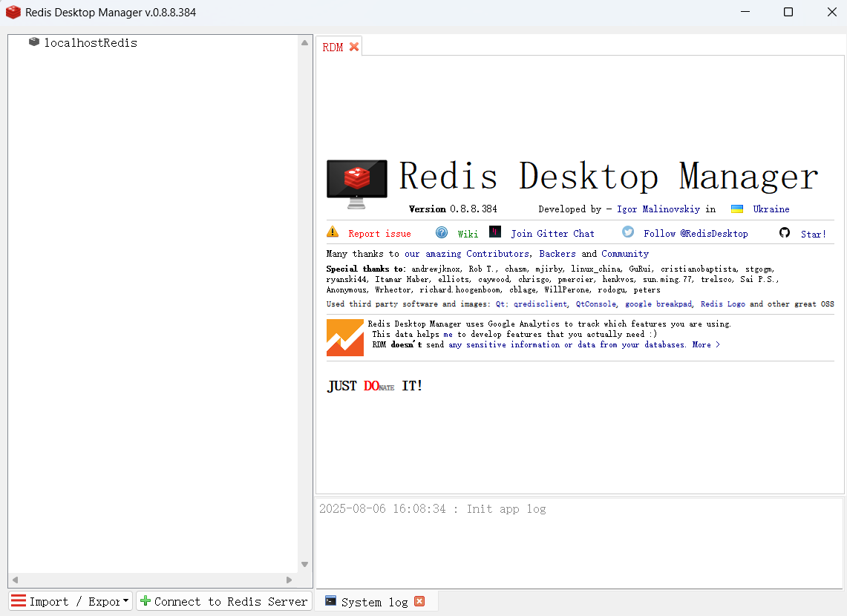Open the google breakpad link
The image size is (847, 616).
(x=658, y=304)
